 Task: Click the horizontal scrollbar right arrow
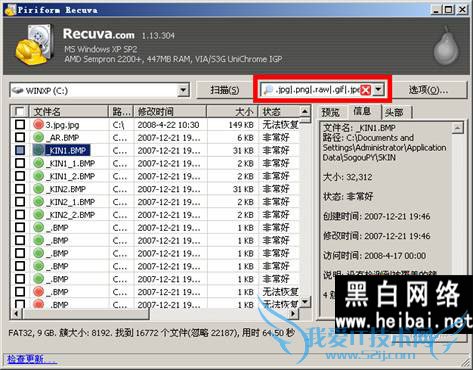[x=292, y=313]
